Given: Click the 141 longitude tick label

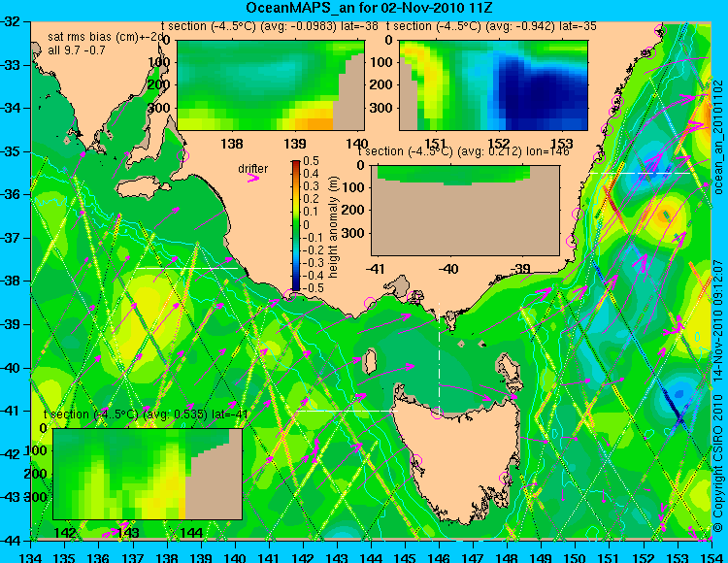Looking at the screenshot, I should (269, 557).
